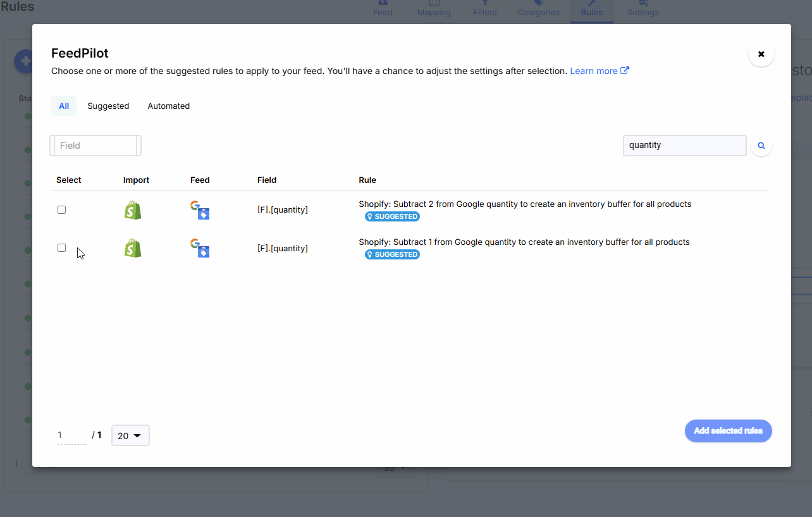Switch to the Automated tab

168,106
